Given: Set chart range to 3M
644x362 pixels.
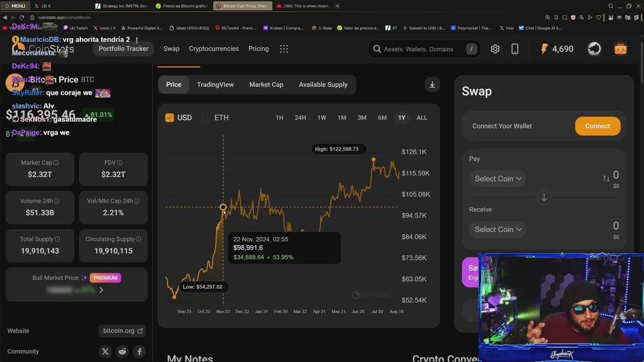Looking at the screenshot, I should (362, 118).
